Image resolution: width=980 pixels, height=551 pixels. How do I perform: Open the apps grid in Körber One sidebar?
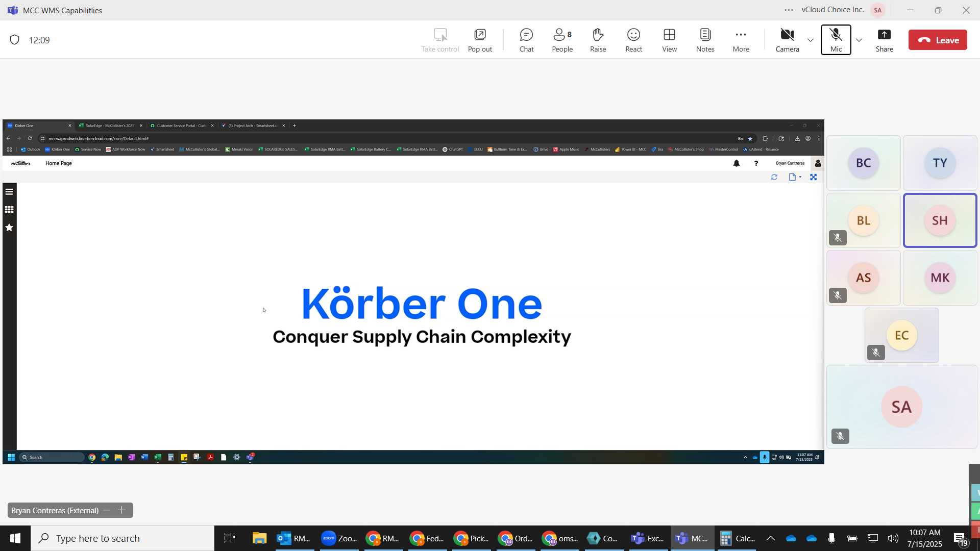pyautogui.click(x=9, y=210)
